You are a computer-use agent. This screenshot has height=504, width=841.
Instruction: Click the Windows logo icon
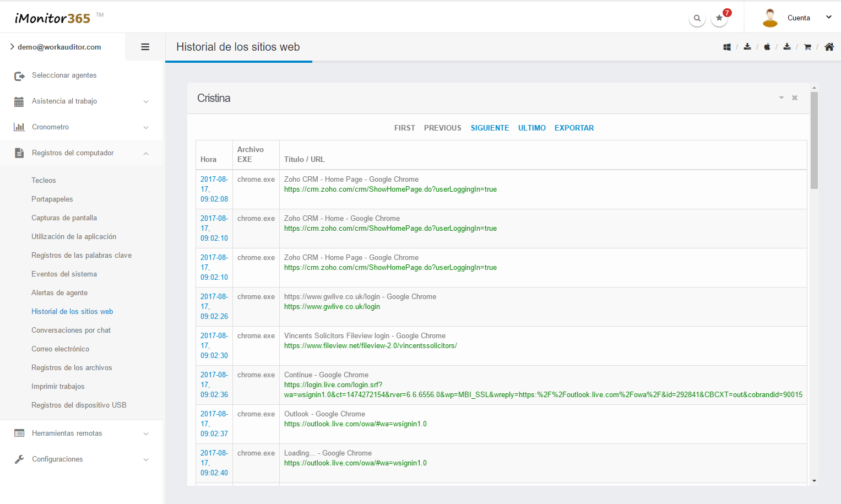click(x=727, y=47)
